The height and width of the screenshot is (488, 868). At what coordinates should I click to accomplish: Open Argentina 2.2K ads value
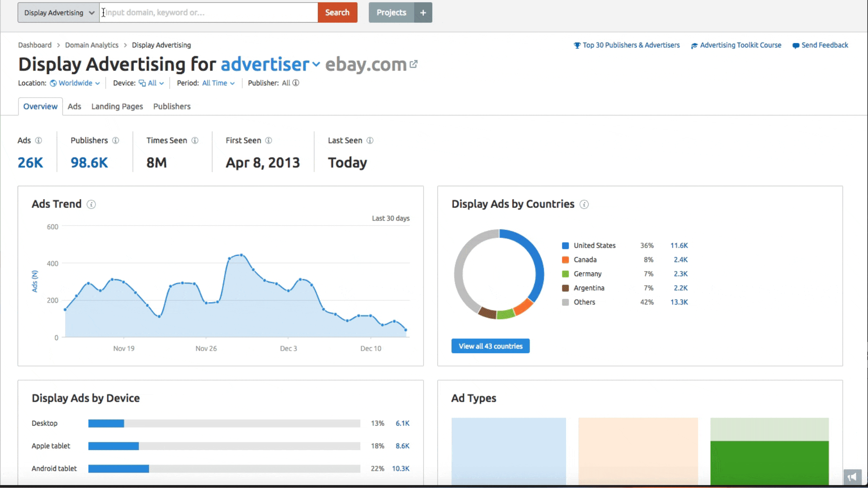click(681, 288)
